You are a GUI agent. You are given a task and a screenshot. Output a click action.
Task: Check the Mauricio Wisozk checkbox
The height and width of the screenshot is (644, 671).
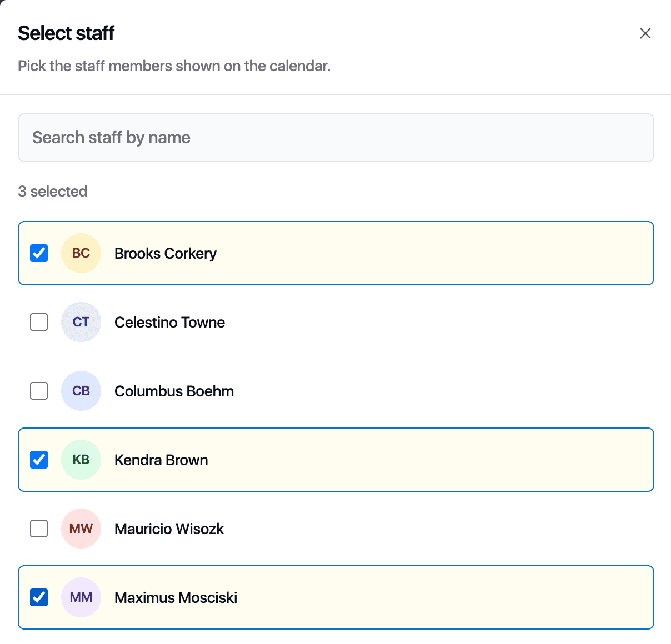(x=39, y=529)
